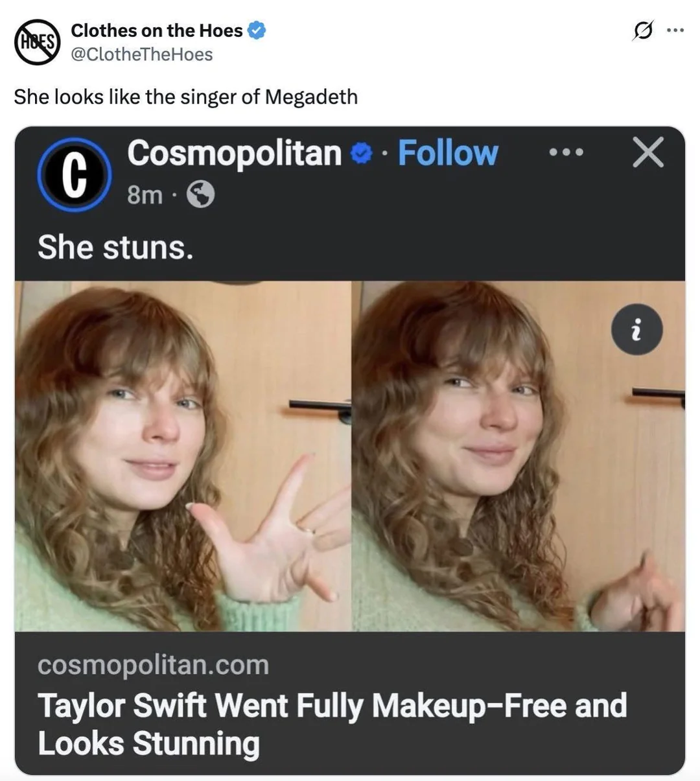
Task: Click the Cosmopolitan C logo avatar
Action: click(75, 174)
